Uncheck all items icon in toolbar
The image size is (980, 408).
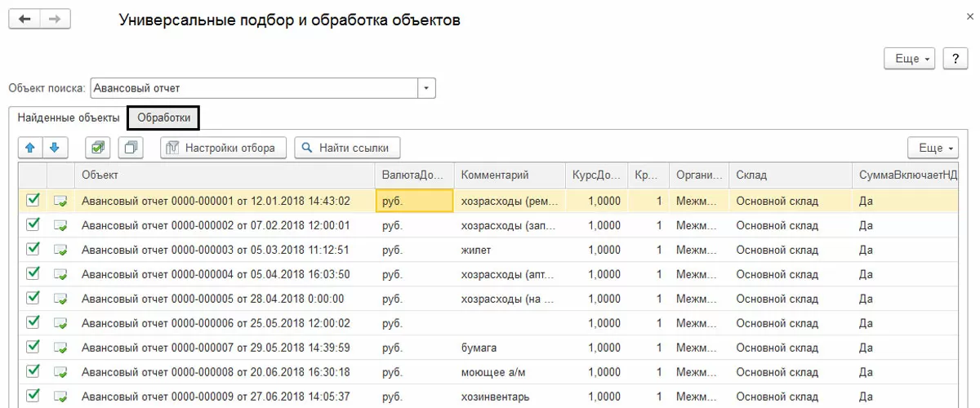(131, 148)
